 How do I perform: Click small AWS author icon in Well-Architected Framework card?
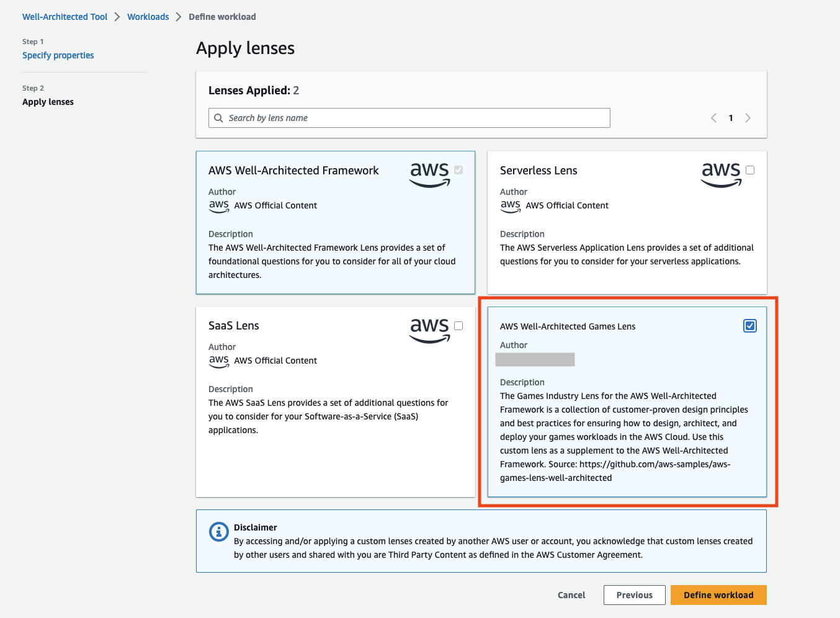coord(219,206)
